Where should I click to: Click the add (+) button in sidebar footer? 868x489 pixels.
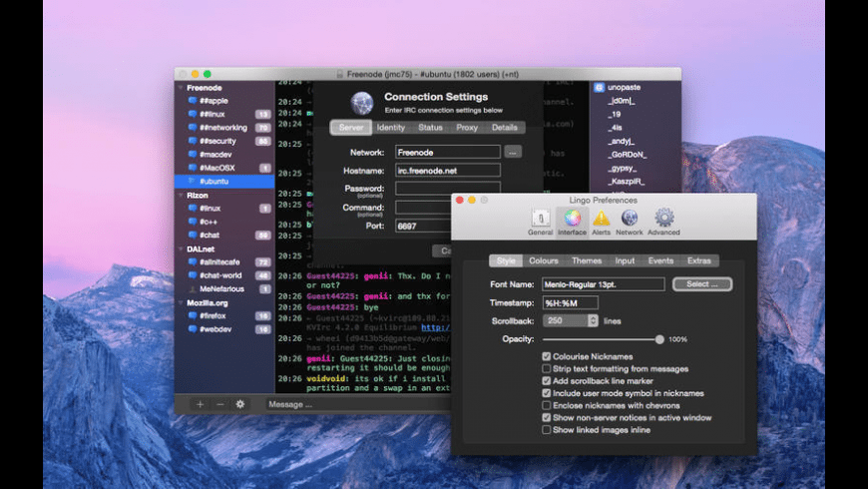200,404
